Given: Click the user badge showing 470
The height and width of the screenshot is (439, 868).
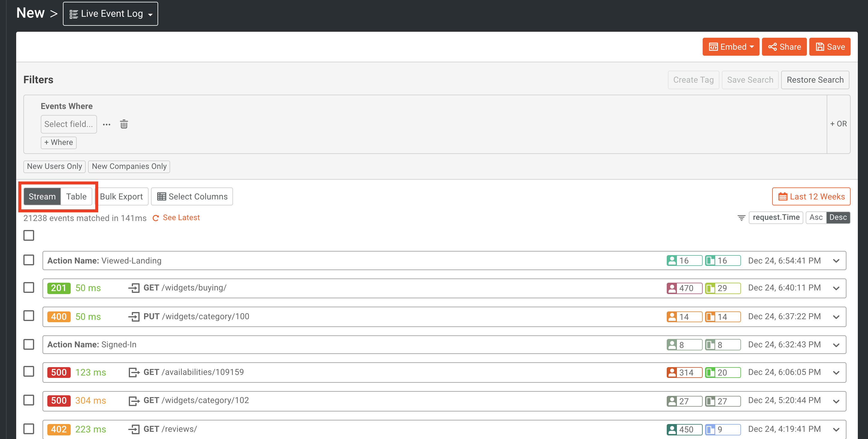Looking at the screenshot, I should (x=684, y=288).
